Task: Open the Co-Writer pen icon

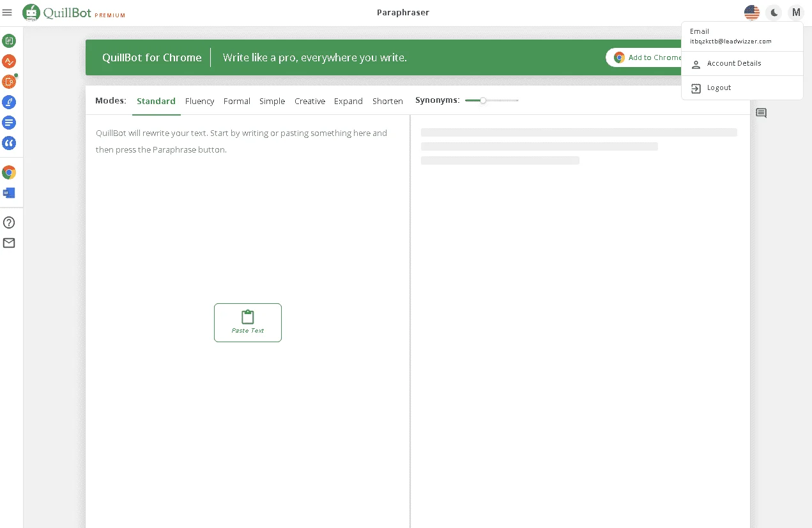Action: point(9,102)
